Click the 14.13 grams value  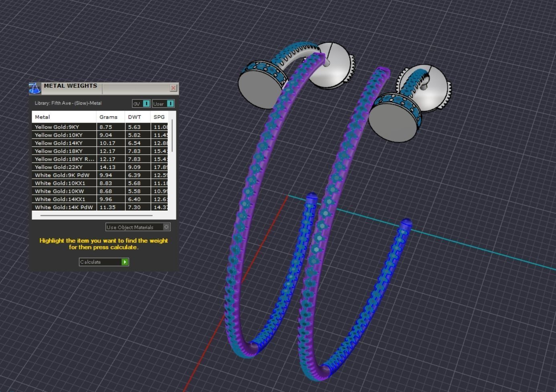point(107,167)
